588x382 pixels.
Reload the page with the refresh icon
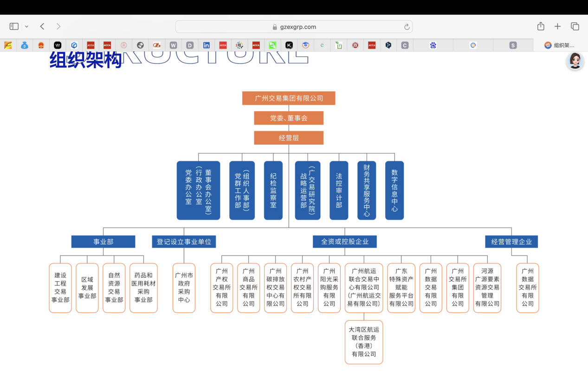pyautogui.click(x=407, y=27)
